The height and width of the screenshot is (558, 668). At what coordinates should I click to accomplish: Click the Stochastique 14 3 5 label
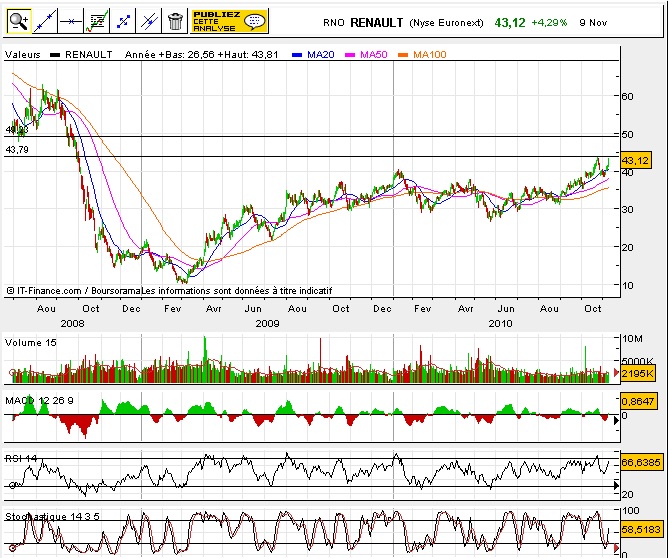[x=52, y=517]
